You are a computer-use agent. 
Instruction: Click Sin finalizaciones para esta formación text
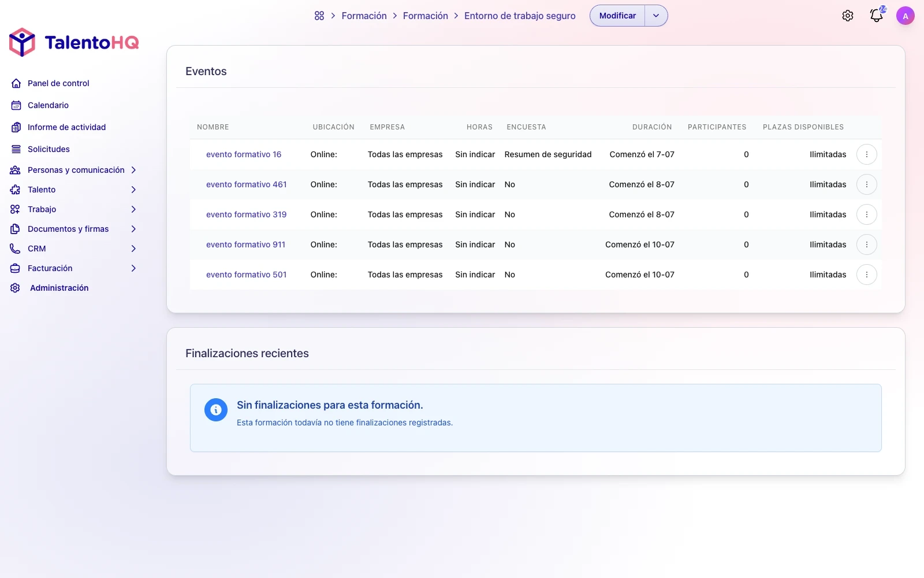330,405
